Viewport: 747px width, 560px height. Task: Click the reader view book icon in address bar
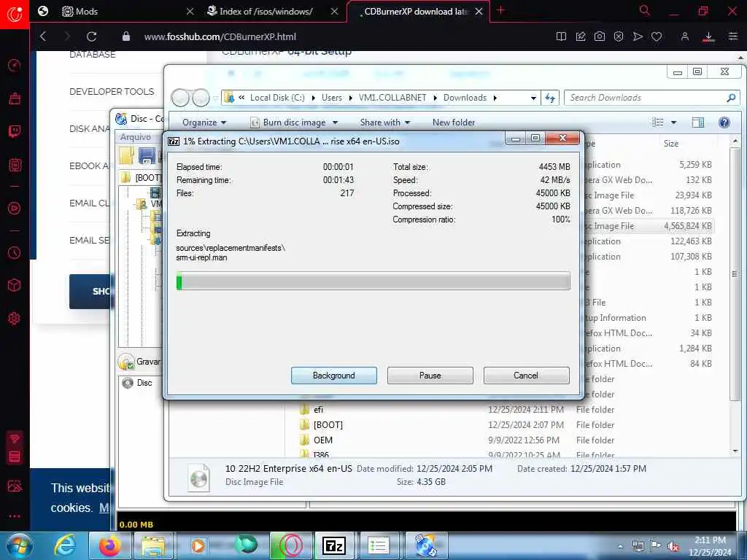561,36
